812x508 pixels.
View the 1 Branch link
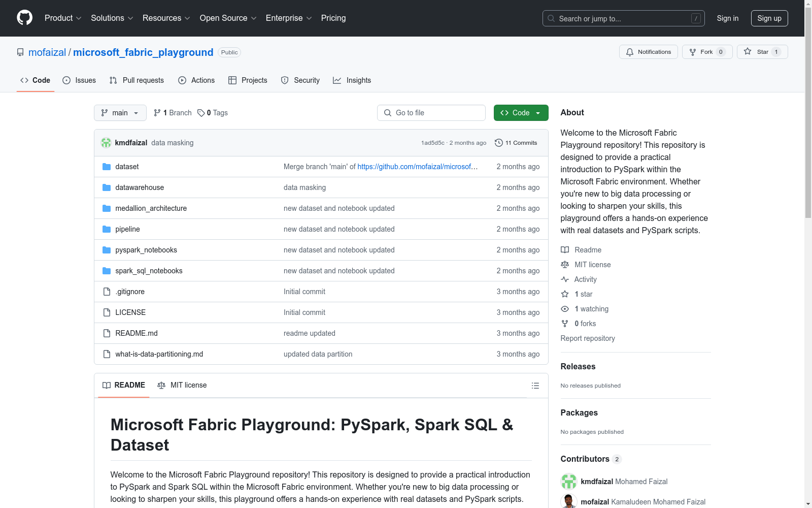tap(173, 113)
